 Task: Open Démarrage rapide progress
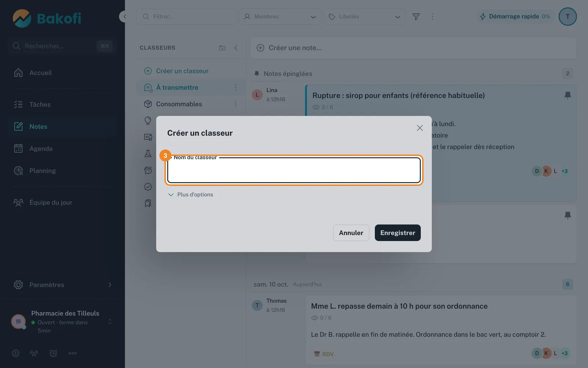click(515, 17)
